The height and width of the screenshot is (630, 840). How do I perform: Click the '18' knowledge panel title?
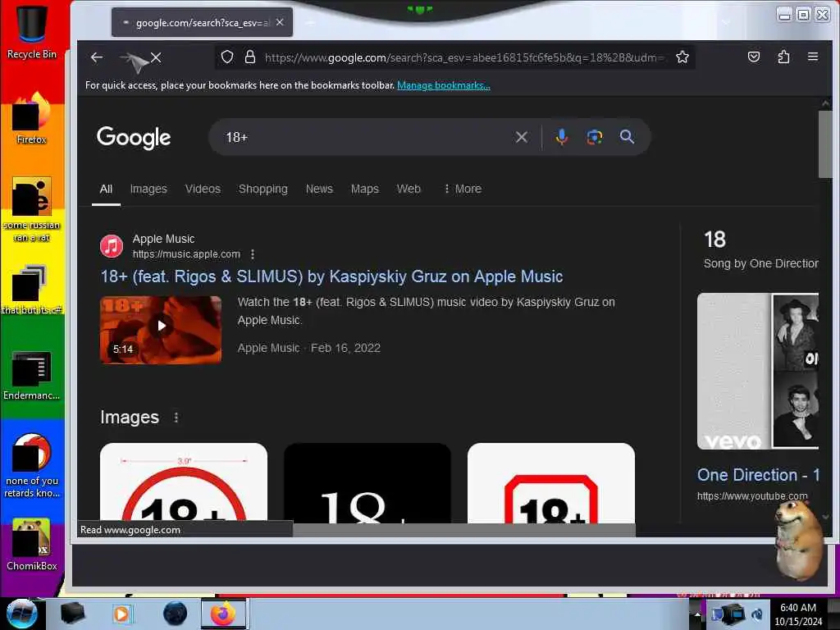tap(714, 240)
